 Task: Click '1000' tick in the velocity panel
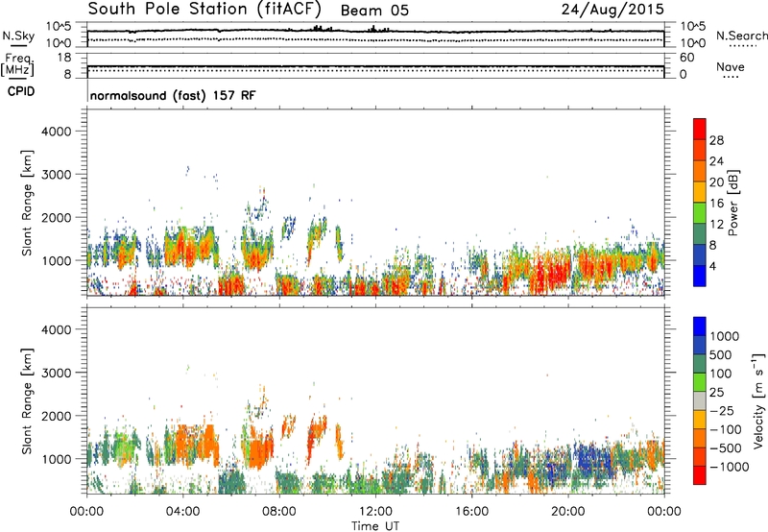click(56, 459)
